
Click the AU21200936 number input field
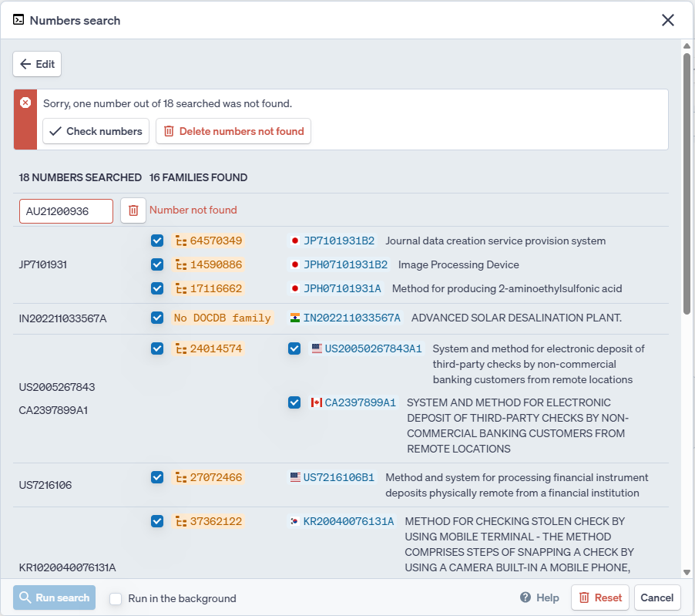tap(66, 211)
